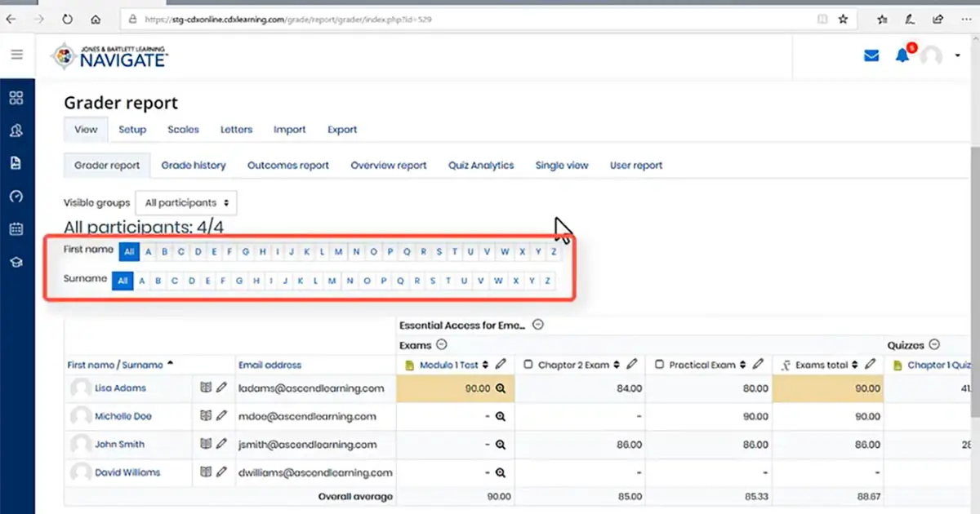Collapse the Exams category
Image resolution: width=980 pixels, height=514 pixels.
(442, 345)
